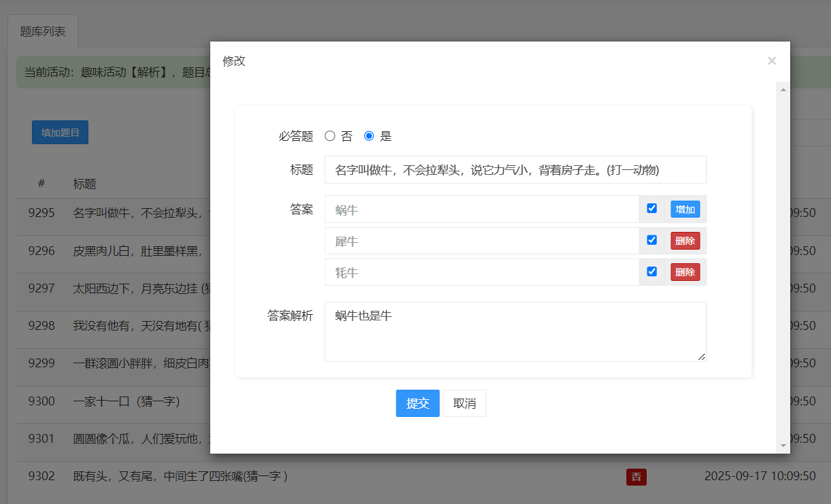831x504 pixels.
Task: Toggle the checkbox beside the 蜗牛 answer
Action: (652, 209)
